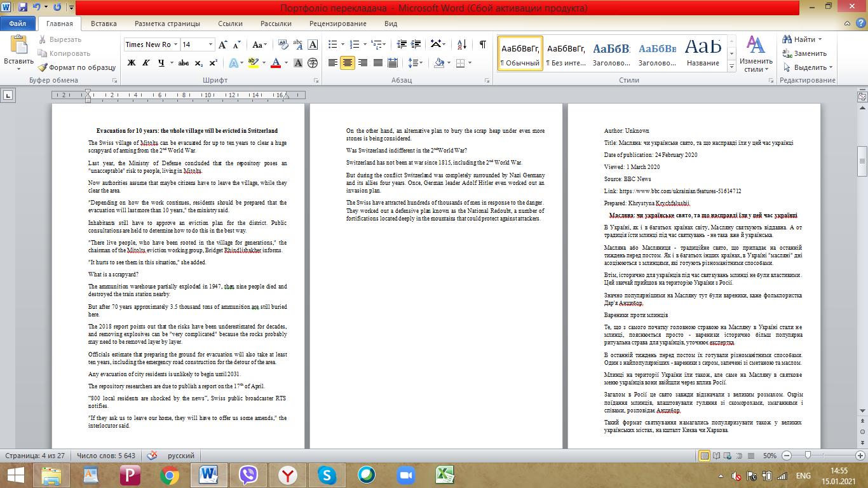Open the Файл tab
The width and height of the screenshot is (868, 488).
18,24
